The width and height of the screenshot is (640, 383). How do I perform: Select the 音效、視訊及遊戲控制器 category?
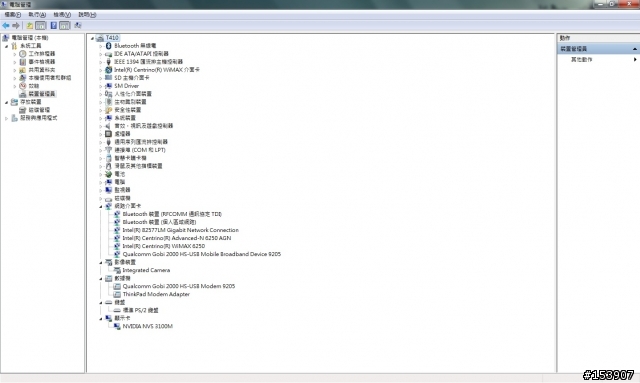tap(143, 126)
